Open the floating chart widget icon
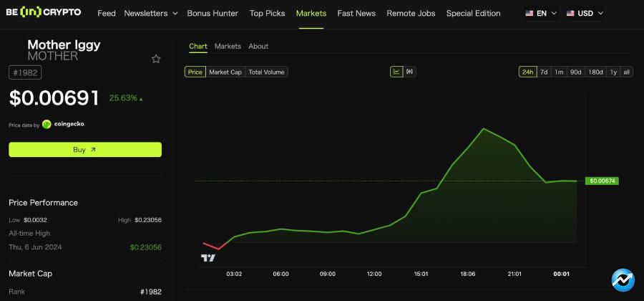Viewport: 644px width, 301px height. [623, 280]
